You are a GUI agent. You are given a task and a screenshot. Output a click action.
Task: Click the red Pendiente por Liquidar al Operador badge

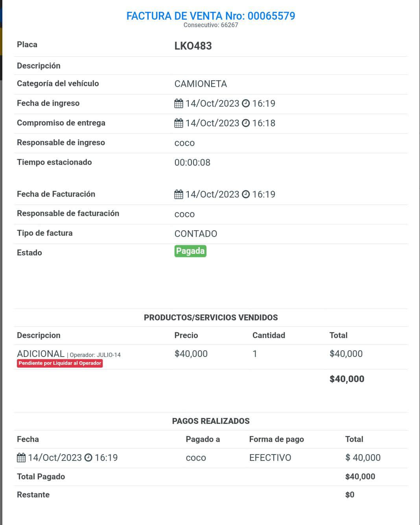[60, 363]
